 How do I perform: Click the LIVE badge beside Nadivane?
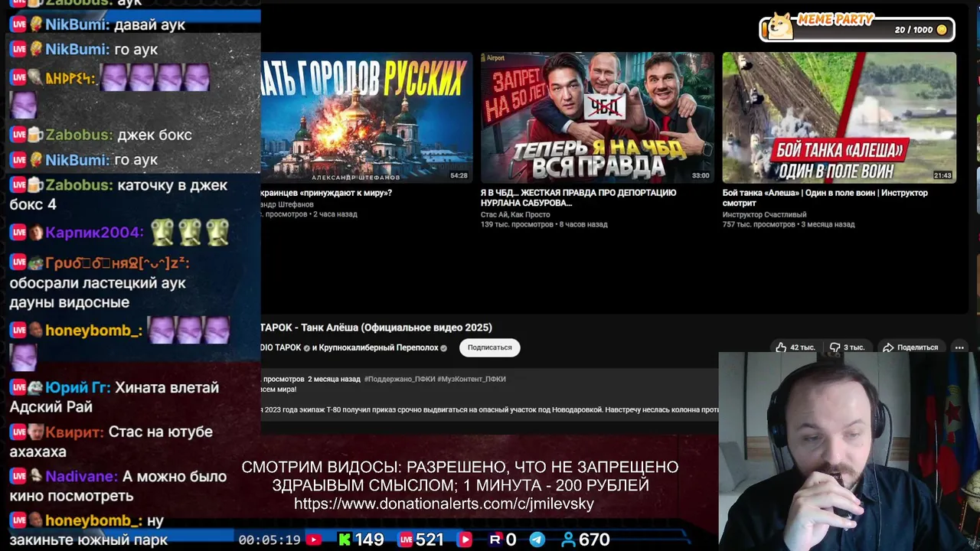tap(18, 477)
